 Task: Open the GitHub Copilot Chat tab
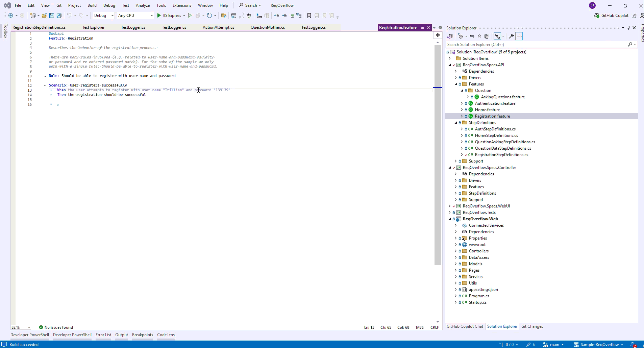point(465,326)
